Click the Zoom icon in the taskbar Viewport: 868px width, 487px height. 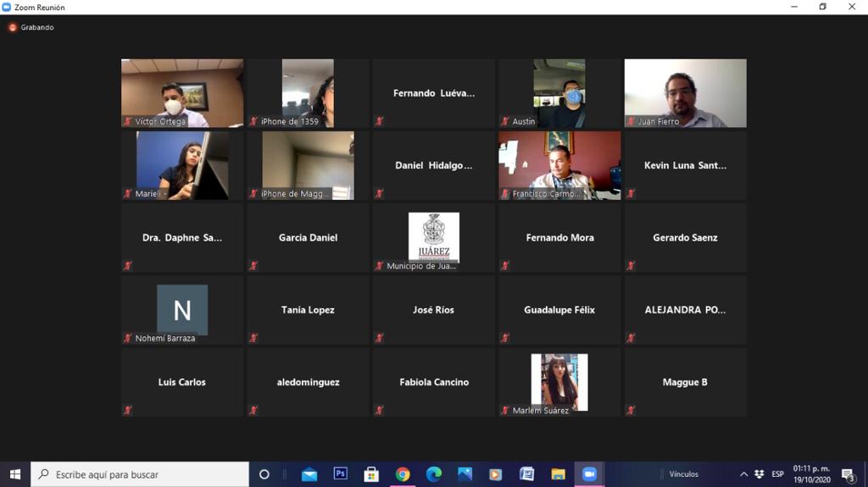click(589, 474)
